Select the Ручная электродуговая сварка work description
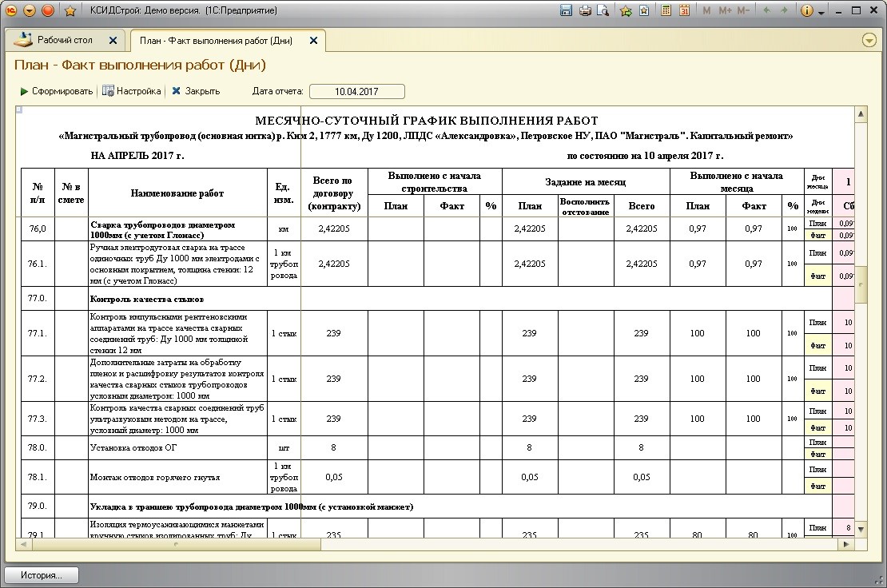 click(177, 264)
